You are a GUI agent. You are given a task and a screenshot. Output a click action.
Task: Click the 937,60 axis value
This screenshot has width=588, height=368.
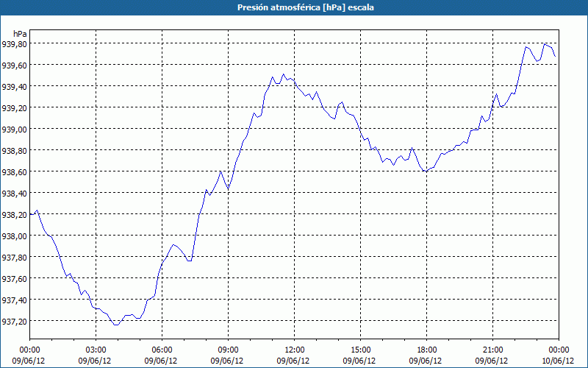click(x=14, y=279)
